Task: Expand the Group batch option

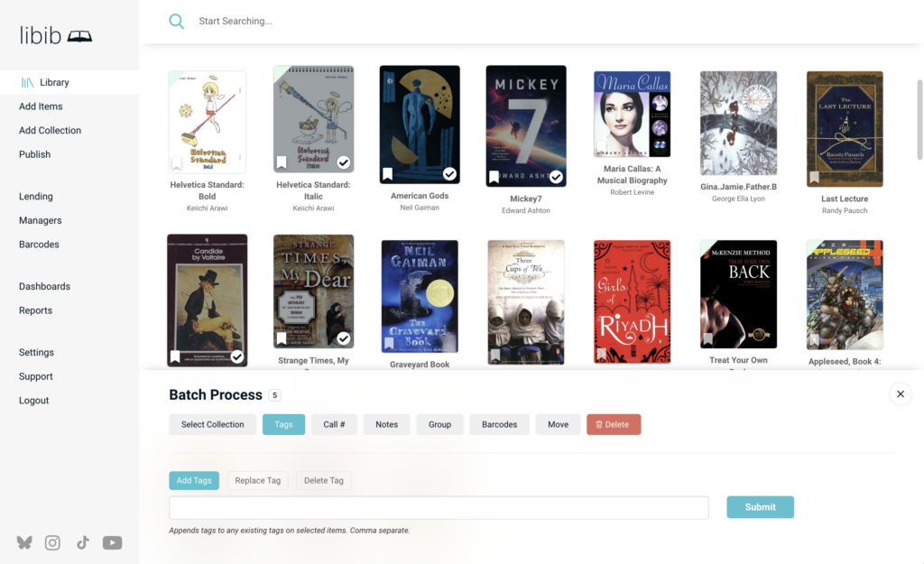Action: [x=439, y=424]
